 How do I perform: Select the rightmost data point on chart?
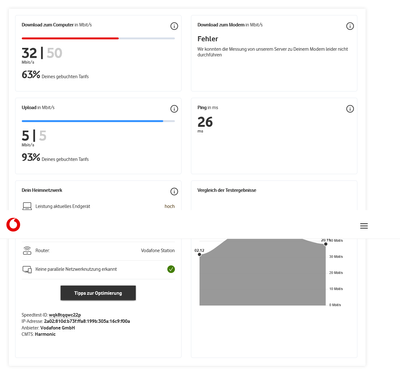click(326, 244)
